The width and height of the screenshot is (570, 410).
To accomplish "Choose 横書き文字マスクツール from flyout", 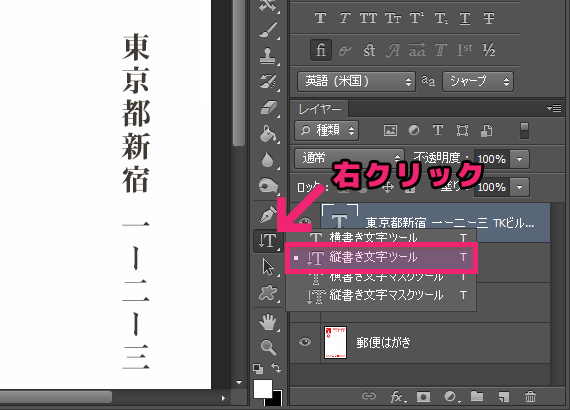I will point(381,277).
